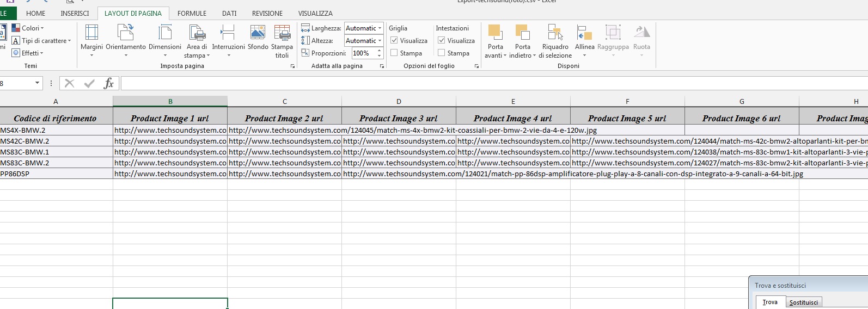Click the Tipi di carattere button
Screen dimensions: 868x309
42,41
